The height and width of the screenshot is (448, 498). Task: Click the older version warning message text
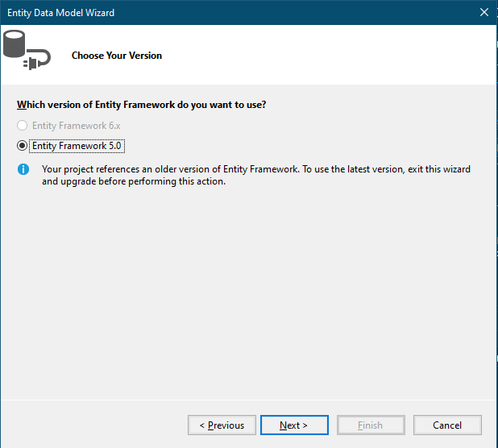pos(256,176)
